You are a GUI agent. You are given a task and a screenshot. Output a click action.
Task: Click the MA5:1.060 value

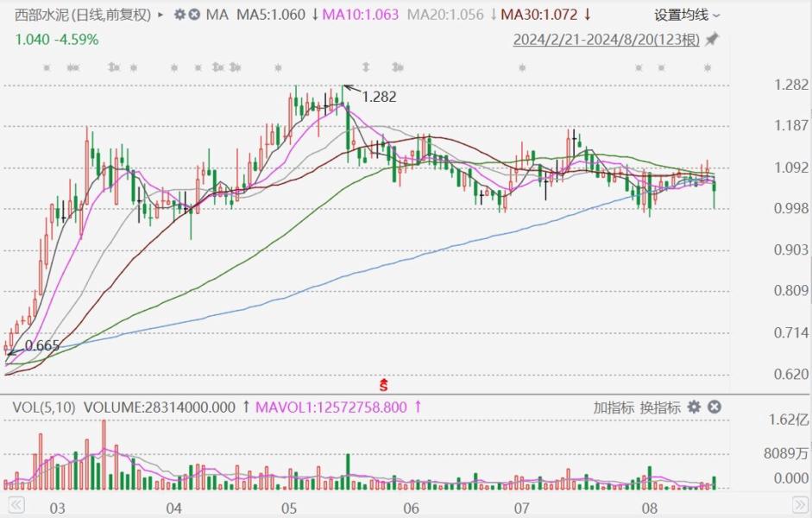tap(271, 15)
